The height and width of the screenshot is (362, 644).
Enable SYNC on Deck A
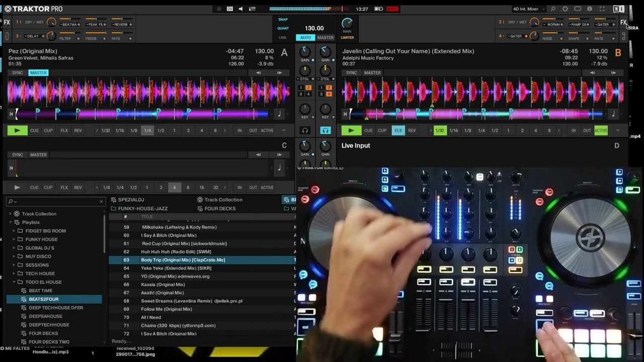tap(18, 73)
